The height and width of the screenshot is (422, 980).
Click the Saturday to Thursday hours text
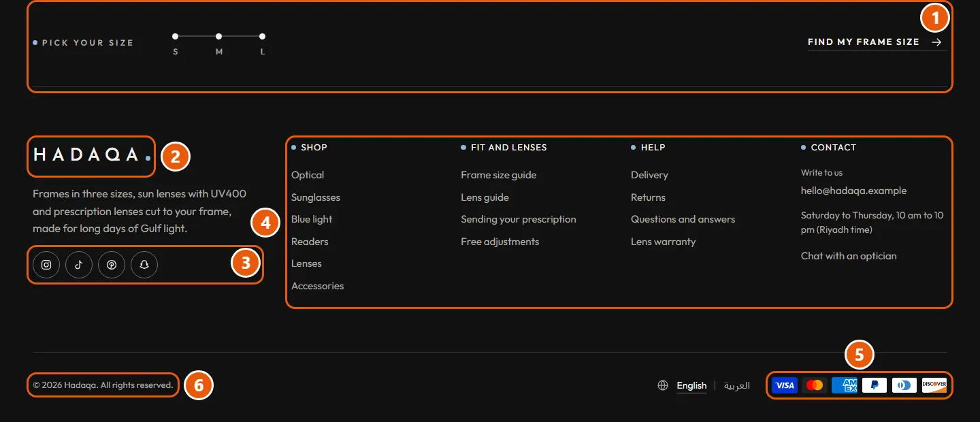click(872, 223)
